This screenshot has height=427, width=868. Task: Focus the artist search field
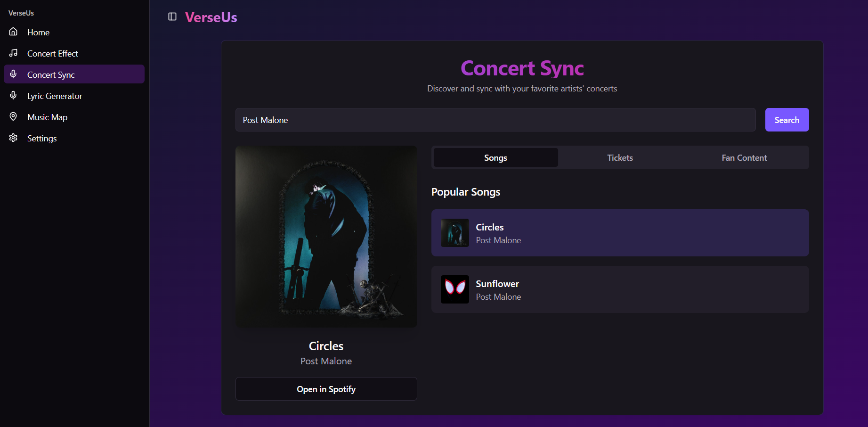coord(495,120)
